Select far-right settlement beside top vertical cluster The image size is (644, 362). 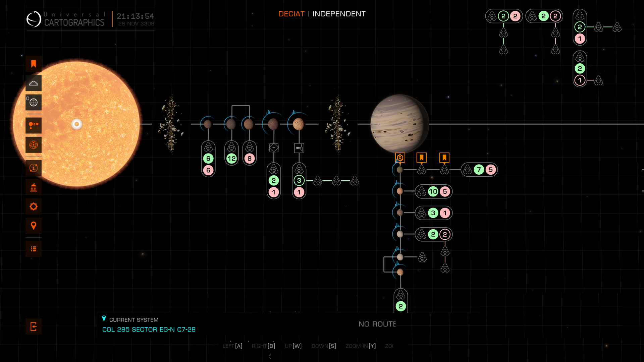(x=617, y=27)
